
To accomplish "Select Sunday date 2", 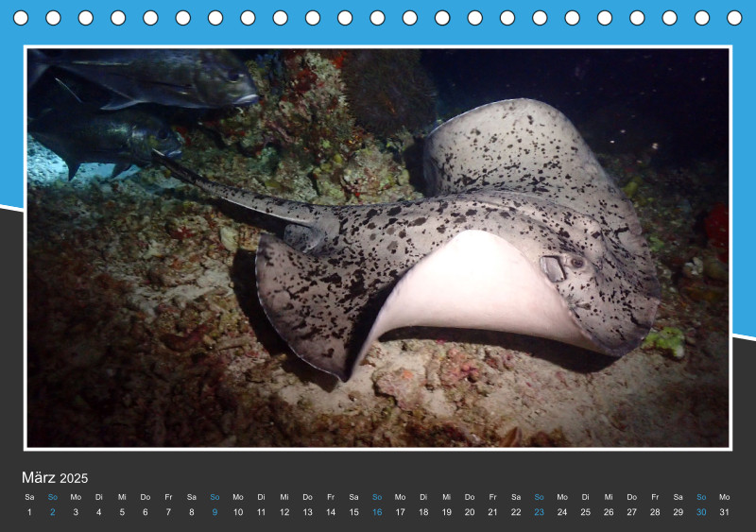I will point(53,512).
